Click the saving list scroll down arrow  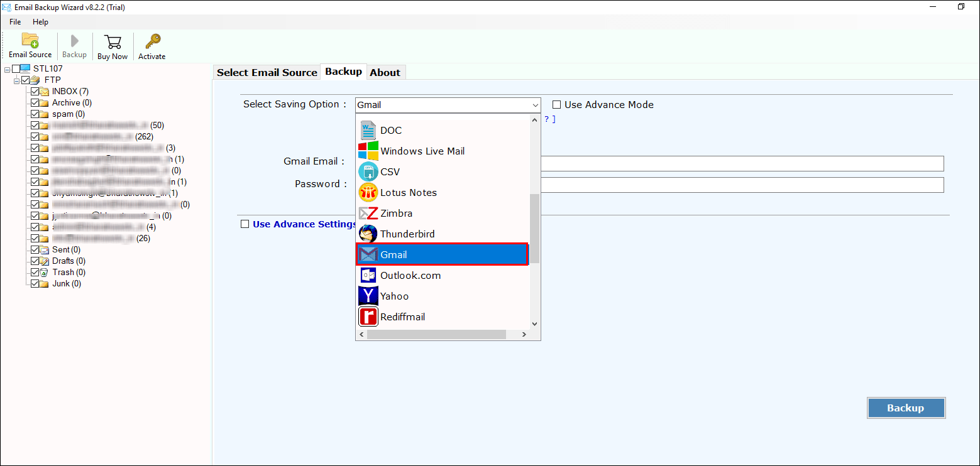tap(535, 324)
